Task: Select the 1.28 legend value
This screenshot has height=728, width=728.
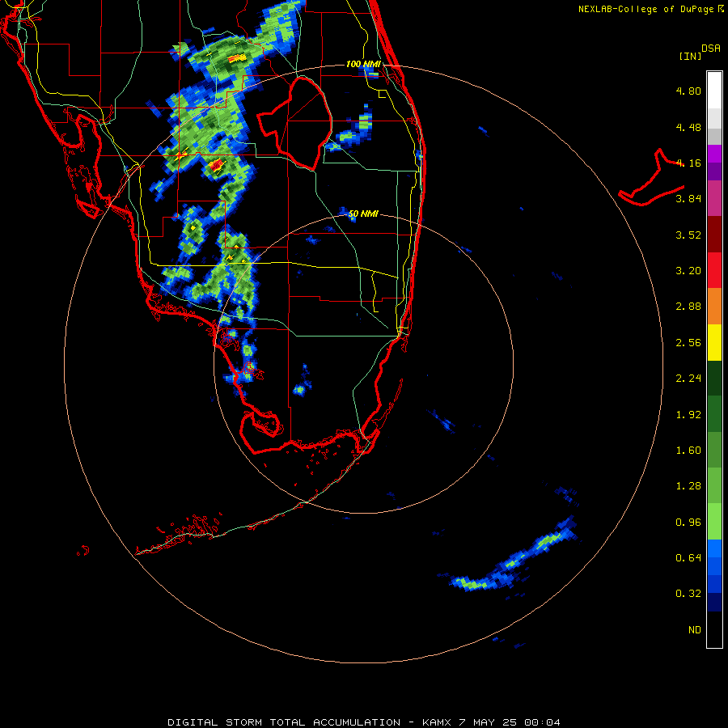Action: click(x=688, y=486)
